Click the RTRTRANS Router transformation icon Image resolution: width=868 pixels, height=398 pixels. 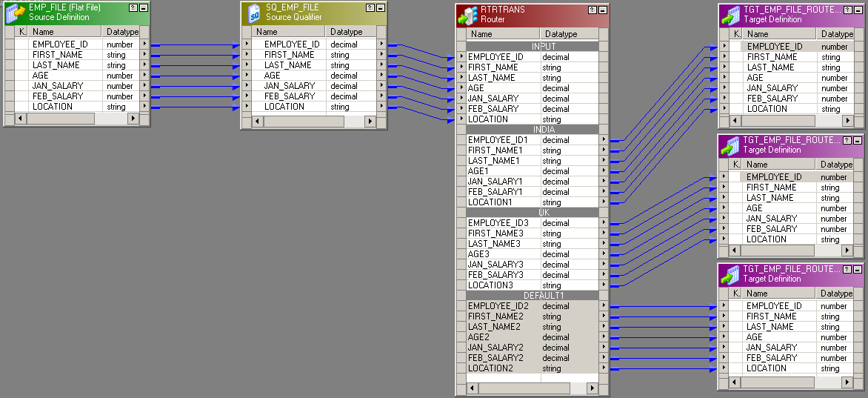[x=467, y=15]
